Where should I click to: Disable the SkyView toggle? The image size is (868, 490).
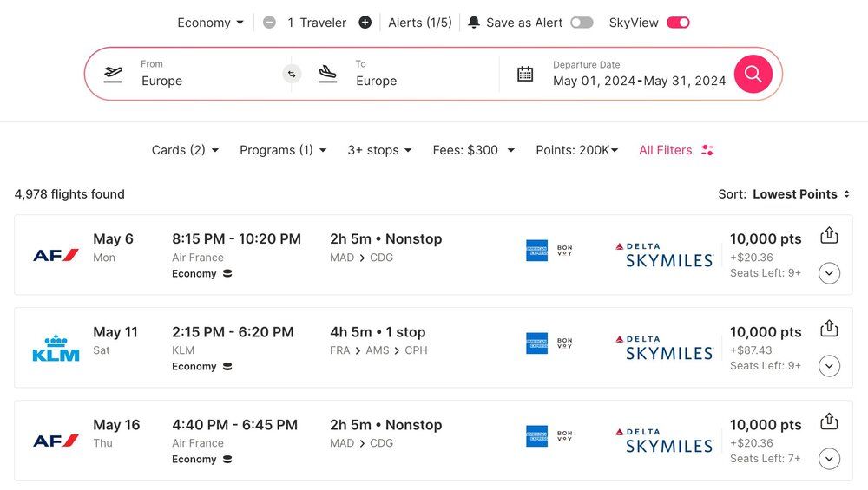click(x=678, y=23)
